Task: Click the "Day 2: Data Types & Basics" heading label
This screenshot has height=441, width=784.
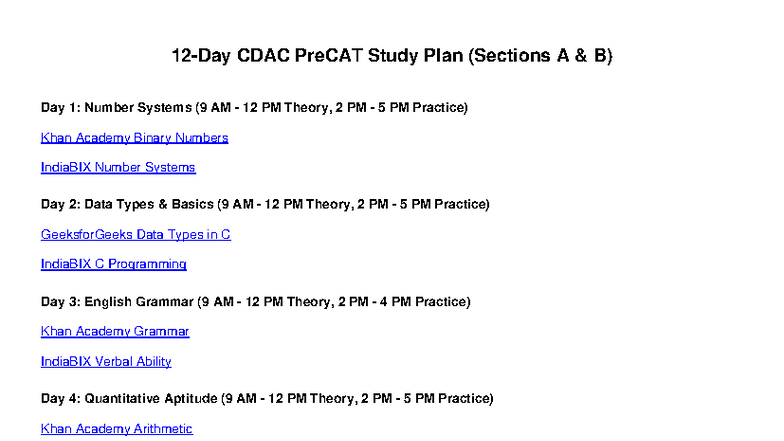Action: (x=127, y=204)
